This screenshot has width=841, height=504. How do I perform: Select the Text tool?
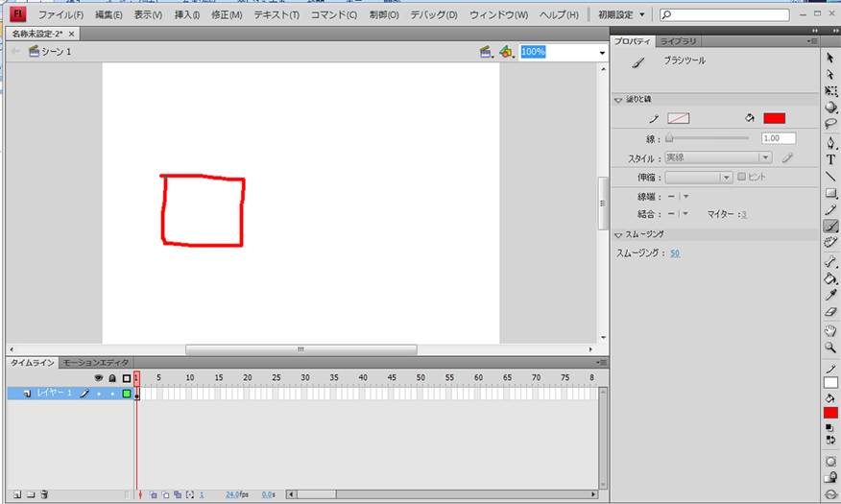[830, 159]
